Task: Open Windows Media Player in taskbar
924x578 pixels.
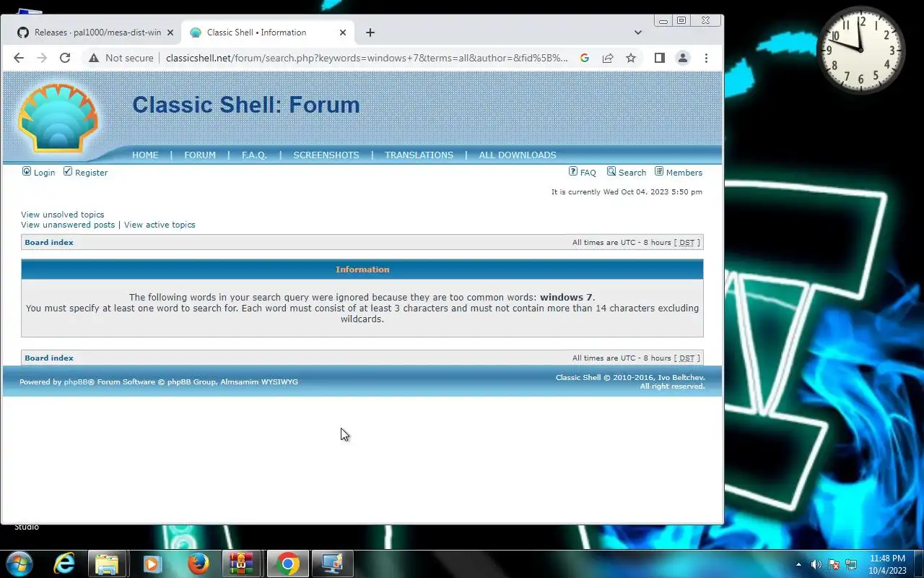Action: coord(152,564)
